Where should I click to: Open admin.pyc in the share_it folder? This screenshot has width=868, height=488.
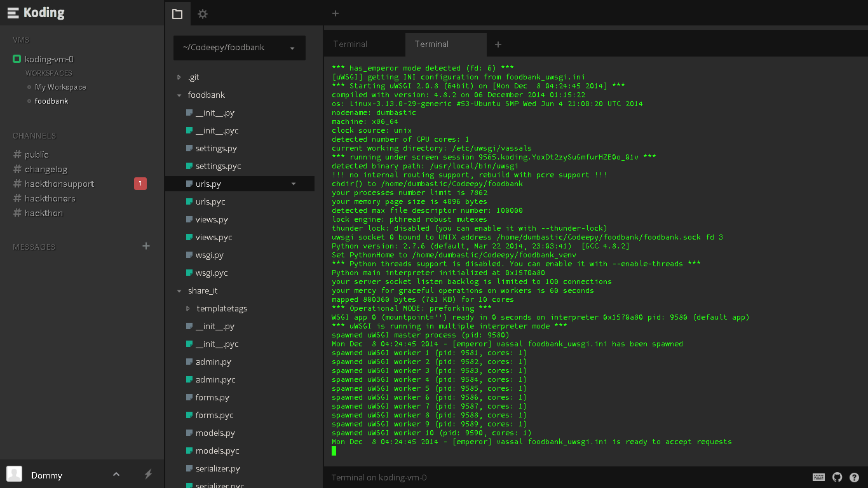(x=215, y=379)
